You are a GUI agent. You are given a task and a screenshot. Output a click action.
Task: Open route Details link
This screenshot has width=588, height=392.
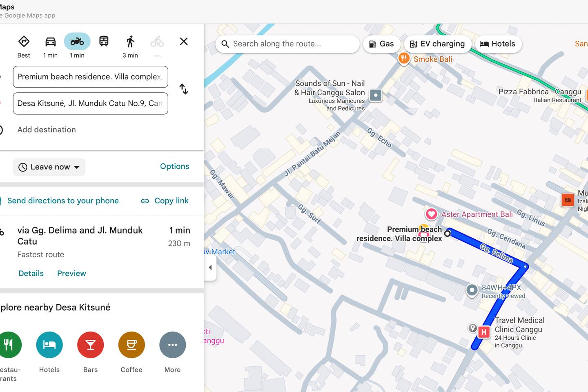coord(31,273)
